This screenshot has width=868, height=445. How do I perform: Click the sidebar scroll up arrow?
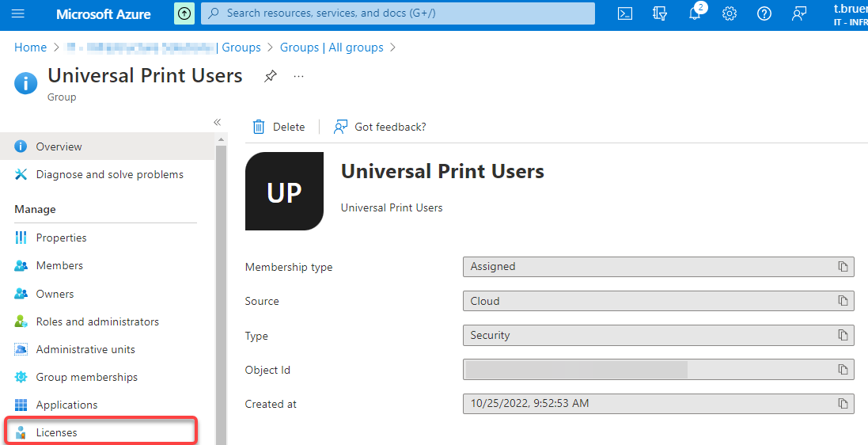coord(221,139)
